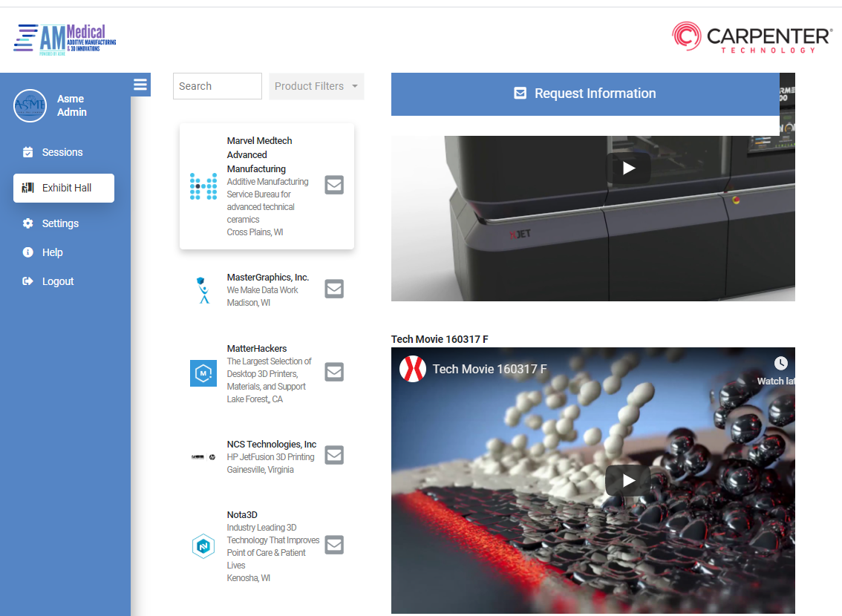Play the XJET printer video
This screenshot has width=842, height=616.
pyautogui.click(x=629, y=168)
